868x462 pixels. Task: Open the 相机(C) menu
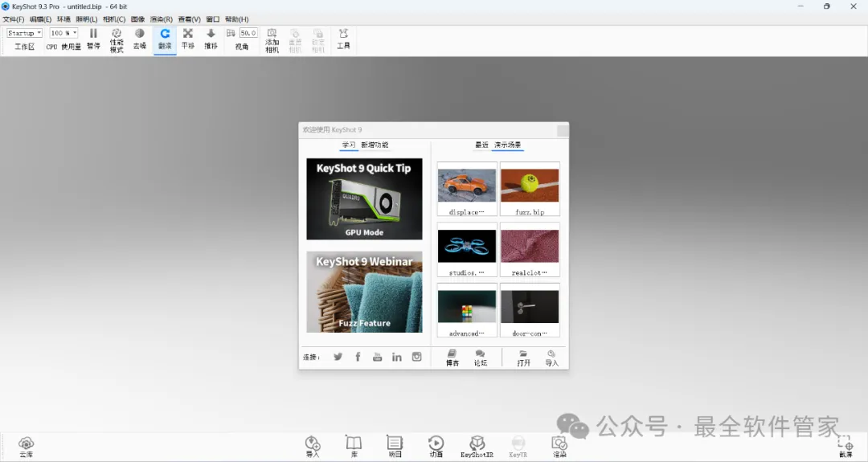pos(114,19)
